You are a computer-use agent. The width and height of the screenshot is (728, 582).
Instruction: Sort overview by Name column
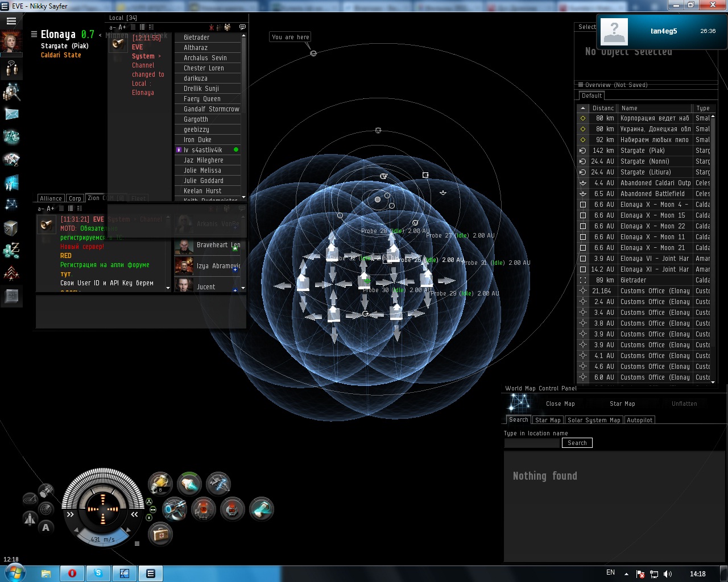[x=654, y=108]
